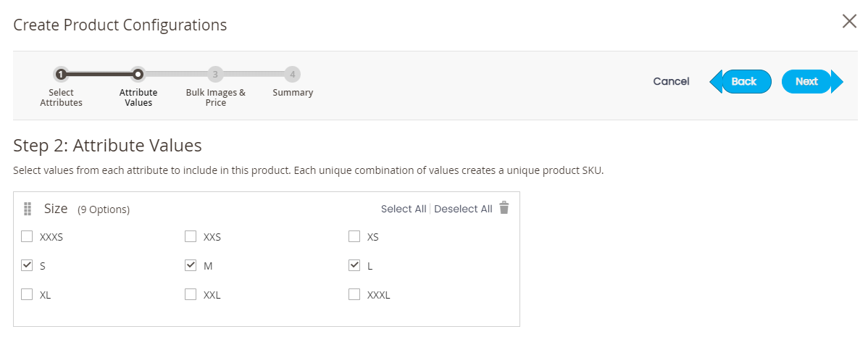Image resolution: width=868 pixels, height=345 pixels.
Task: Deselect the M size checkbox
Action: pos(191,266)
